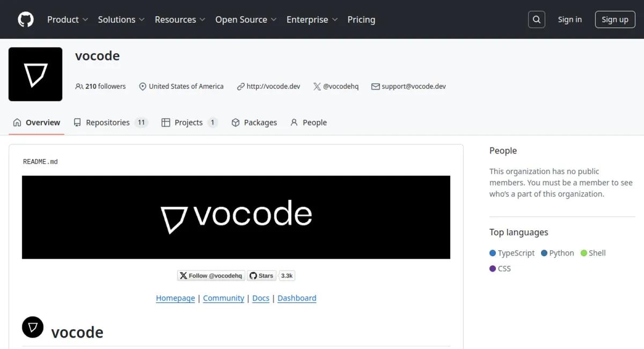Expand the Resources menu
The width and height of the screenshot is (644, 349).
tap(180, 19)
